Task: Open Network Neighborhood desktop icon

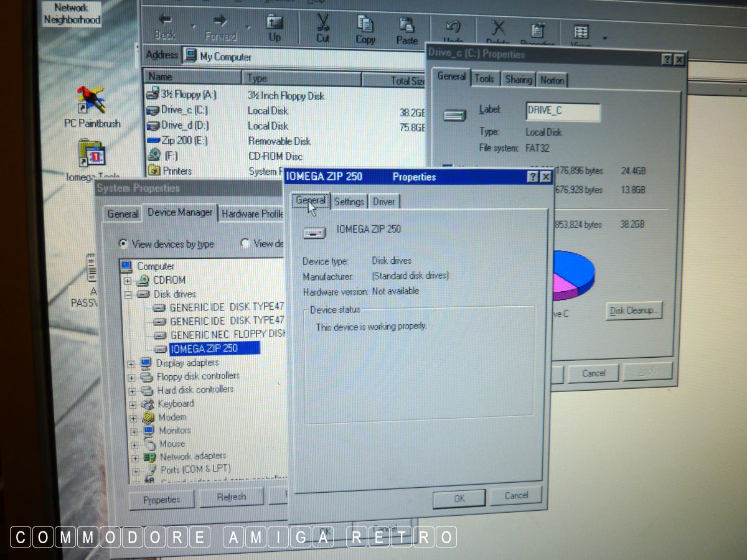Action: tap(72, 14)
